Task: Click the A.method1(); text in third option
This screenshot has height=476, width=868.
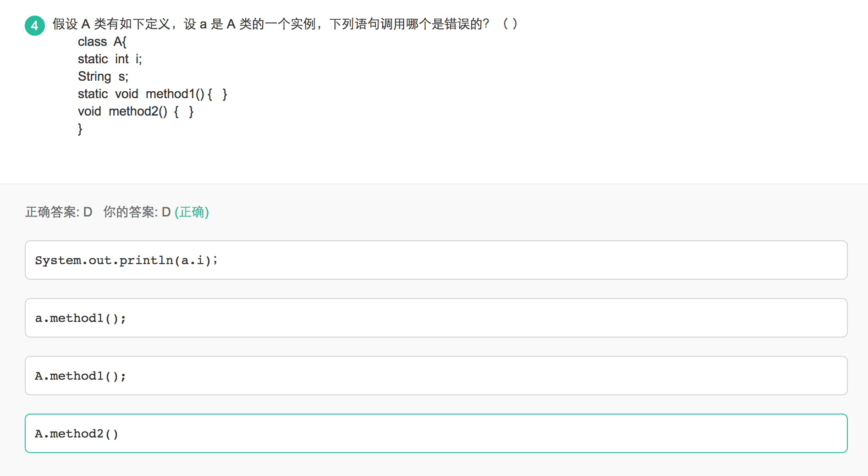Action: click(x=80, y=376)
